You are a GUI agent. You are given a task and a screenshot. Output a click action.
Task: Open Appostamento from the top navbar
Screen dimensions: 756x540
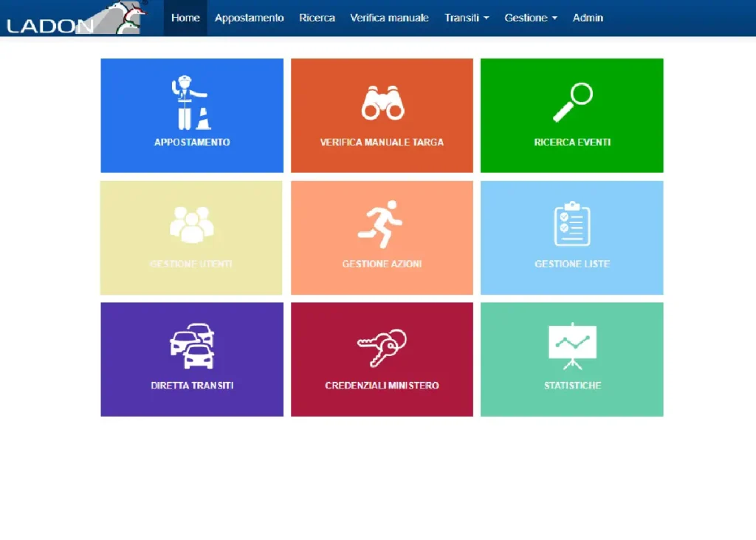[x=249, y=18]
